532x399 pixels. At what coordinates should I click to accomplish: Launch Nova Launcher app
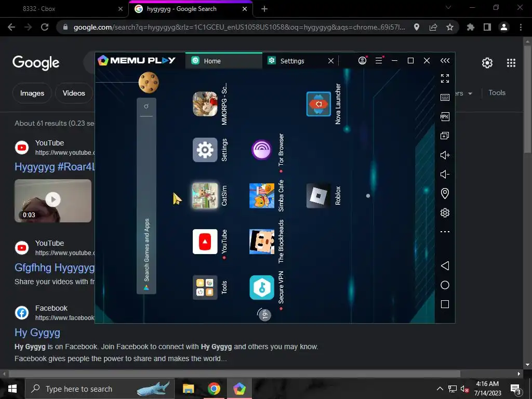tap(318, 104)
